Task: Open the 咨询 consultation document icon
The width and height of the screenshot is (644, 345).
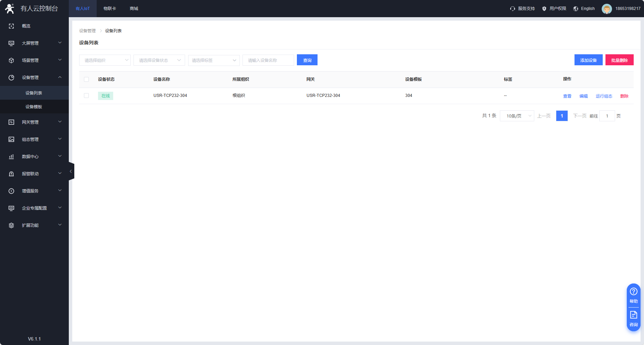Action: (x=633, y=315)
